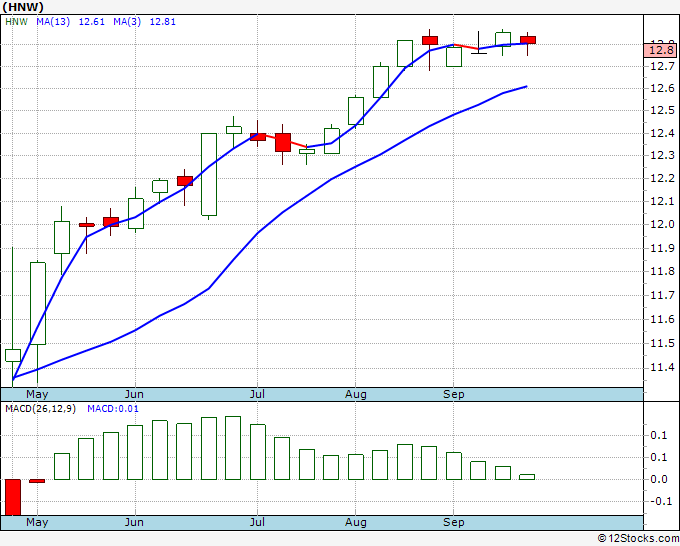
Task: Click the 11.4 price axis label
Action: click(x=658, y=367)
